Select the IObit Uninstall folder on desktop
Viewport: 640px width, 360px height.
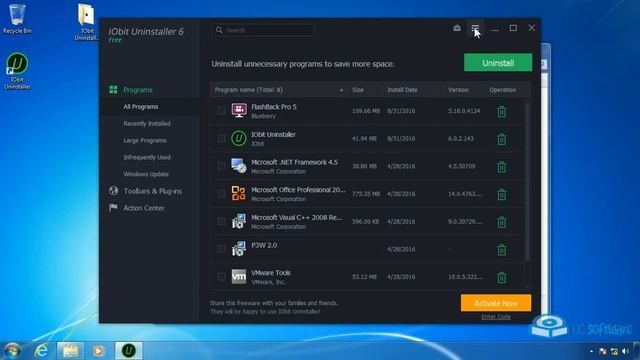86,21
